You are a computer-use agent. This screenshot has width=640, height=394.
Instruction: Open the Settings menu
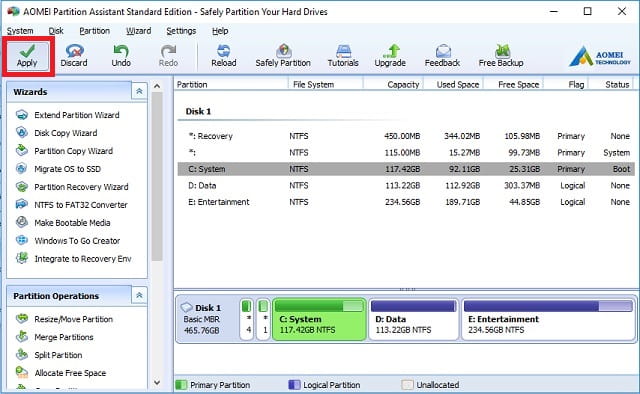click(x=181, y=31)
